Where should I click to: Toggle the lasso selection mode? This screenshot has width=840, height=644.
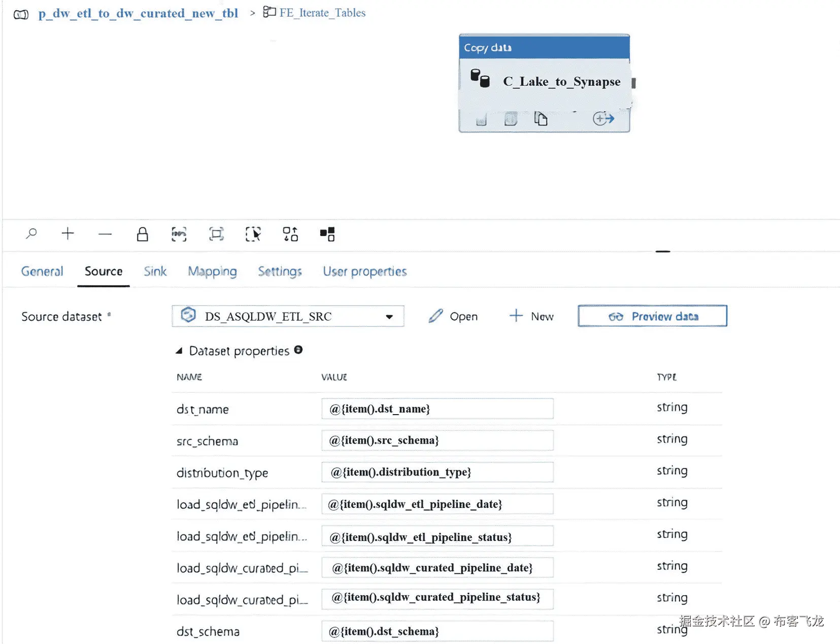253,234
